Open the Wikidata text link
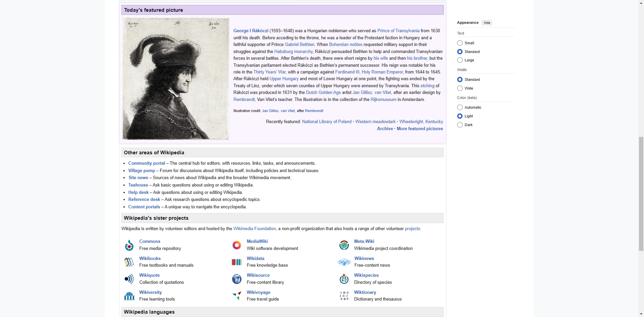Screen dimensions: 644x317 coord(256,258)
